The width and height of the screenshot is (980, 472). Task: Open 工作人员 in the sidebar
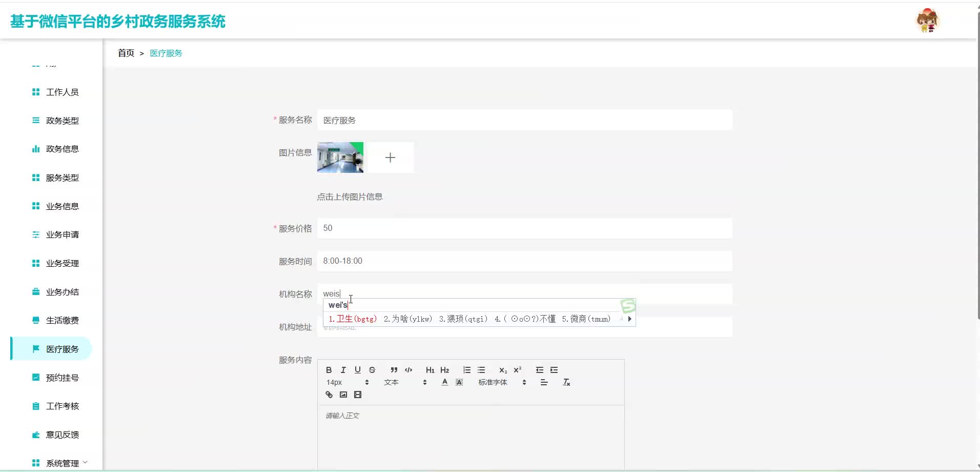click(62, 92)
